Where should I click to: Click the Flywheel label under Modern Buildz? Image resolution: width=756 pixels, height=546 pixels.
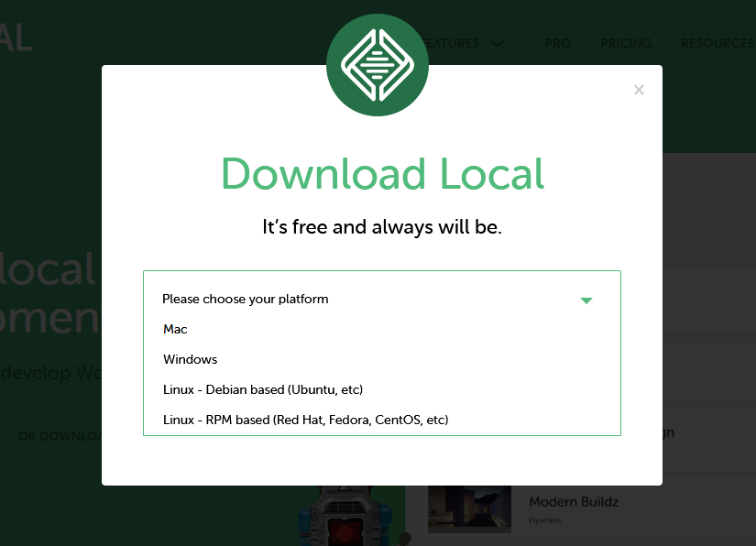[544, 520]
